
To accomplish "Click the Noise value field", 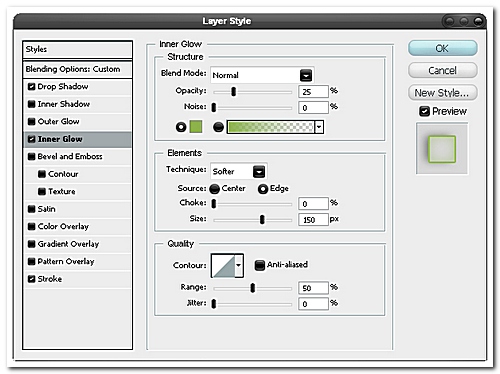I will 313,108.
